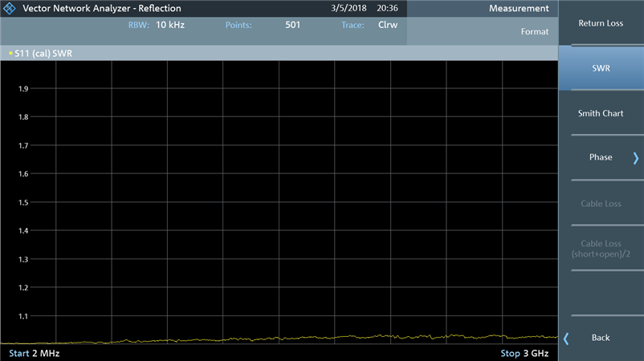Select Cable Loss (short+open)/2 softkey
This screenshot has width=644, height=361.
point(601,249)
